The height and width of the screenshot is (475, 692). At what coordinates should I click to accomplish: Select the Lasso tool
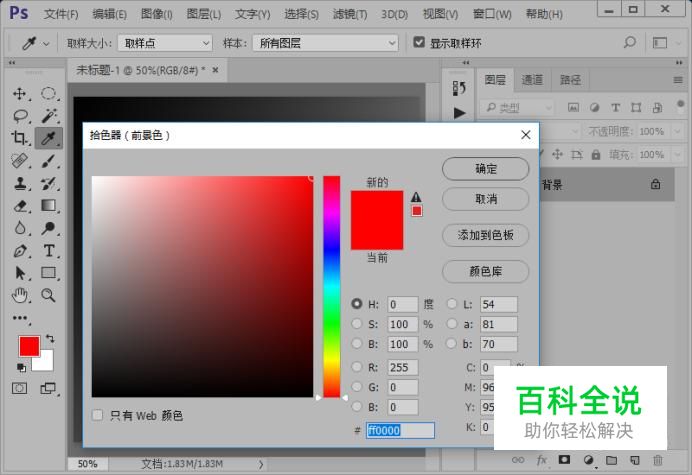click(20, 116)
